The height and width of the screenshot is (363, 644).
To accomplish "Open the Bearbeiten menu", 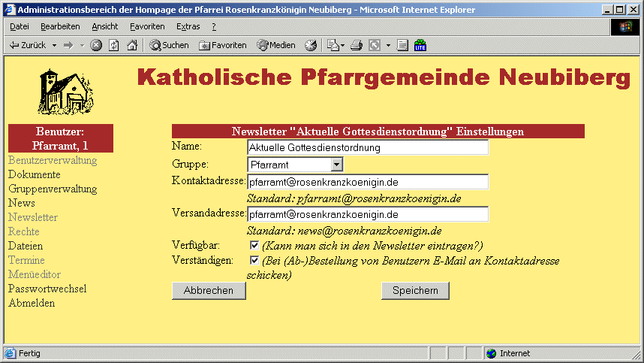I will pos(60,27).
